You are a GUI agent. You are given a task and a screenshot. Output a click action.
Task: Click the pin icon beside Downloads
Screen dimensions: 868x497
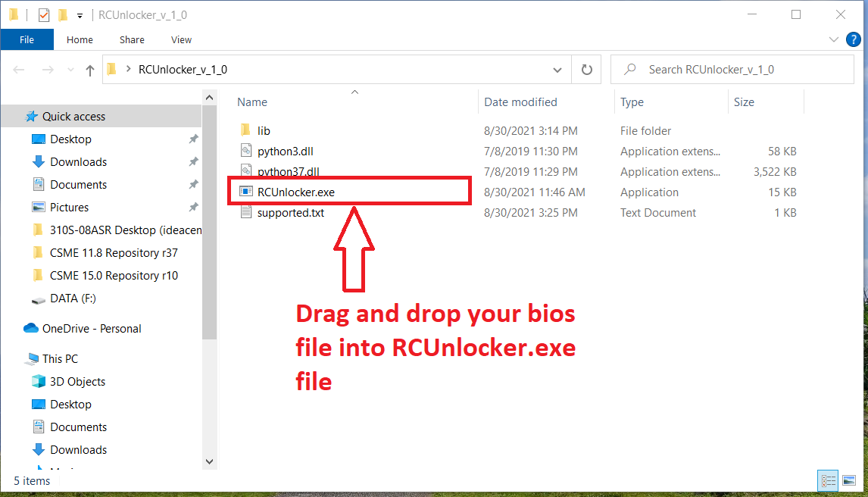pos(193,162)
